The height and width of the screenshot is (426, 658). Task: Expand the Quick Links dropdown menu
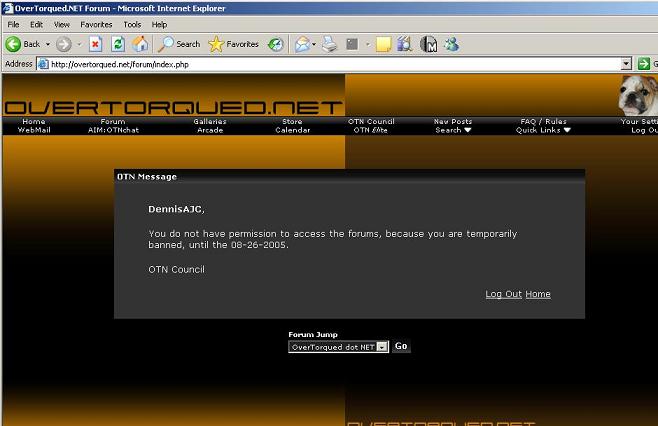pos(543,130)
